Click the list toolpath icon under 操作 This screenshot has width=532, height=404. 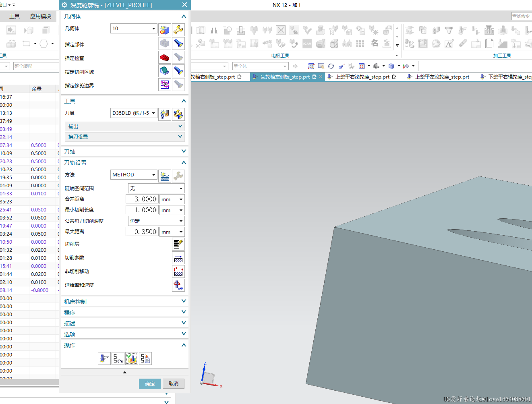(145, 358)
